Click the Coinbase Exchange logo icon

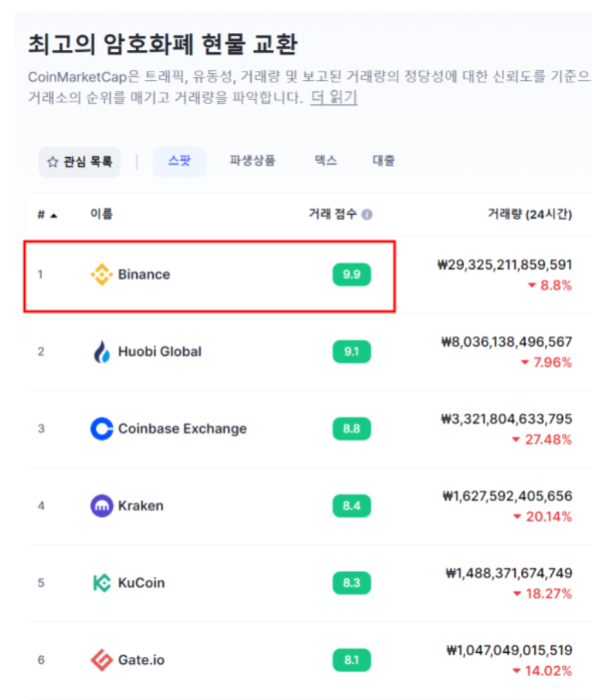pyautogui.click(x=102, y=429)
